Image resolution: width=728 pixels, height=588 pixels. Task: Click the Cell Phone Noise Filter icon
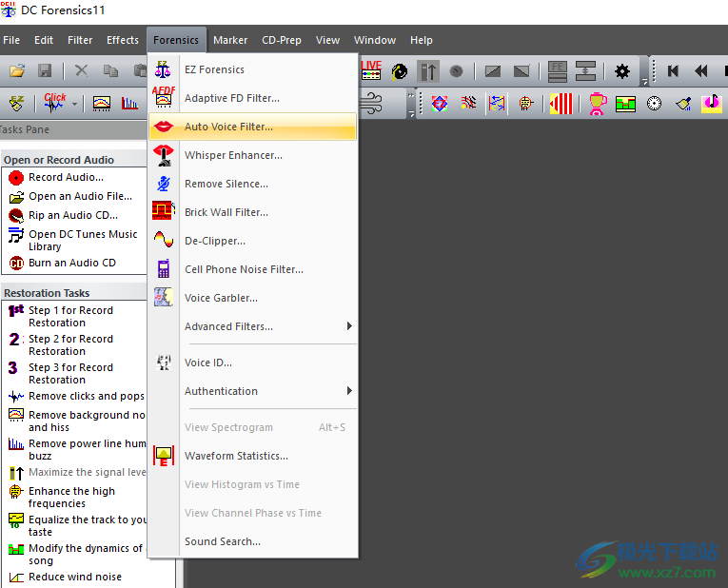[x=164, y=269]
